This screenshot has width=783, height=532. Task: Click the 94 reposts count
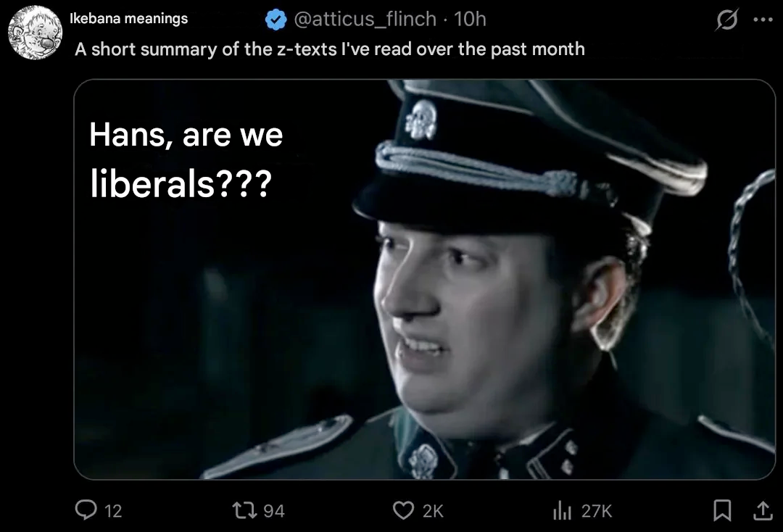[273, 511]
